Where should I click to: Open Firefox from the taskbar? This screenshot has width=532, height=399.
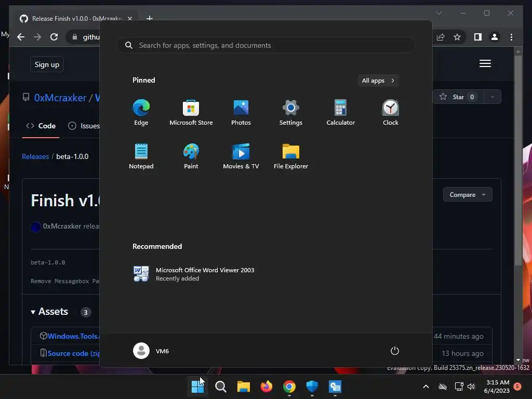267,387
